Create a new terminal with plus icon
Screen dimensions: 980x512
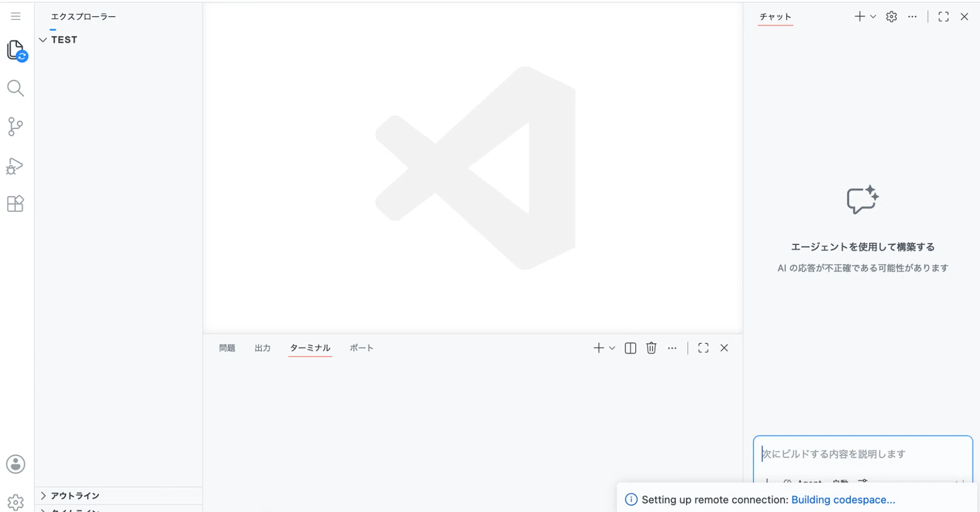tap(599, 348)
